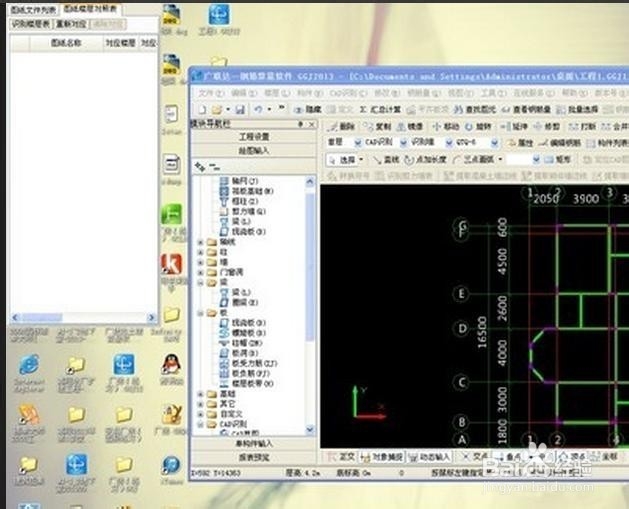Choose the 镜像 mirror tool
629x509 pixels.
(x=410, y=126)
